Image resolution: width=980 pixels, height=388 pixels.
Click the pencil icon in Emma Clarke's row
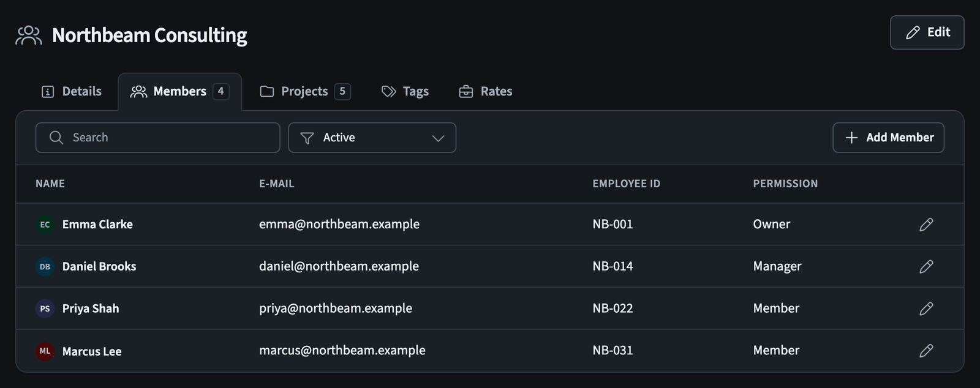coord(926,225)
